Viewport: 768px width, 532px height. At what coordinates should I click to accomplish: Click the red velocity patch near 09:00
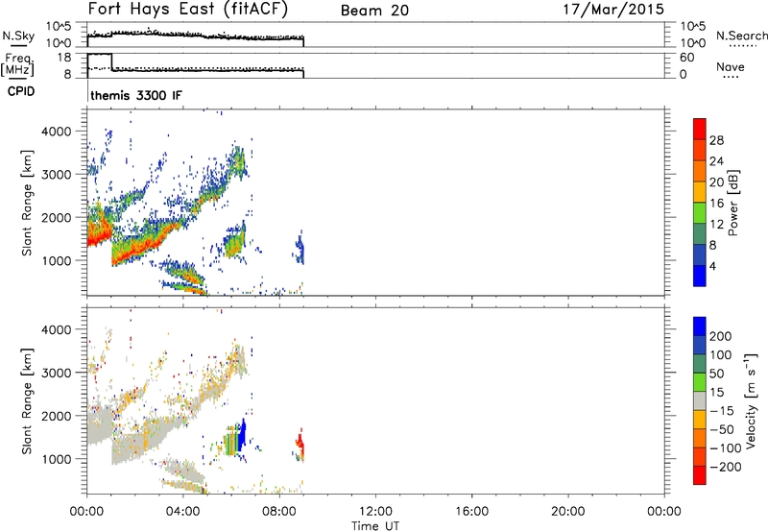click(300, 446)
